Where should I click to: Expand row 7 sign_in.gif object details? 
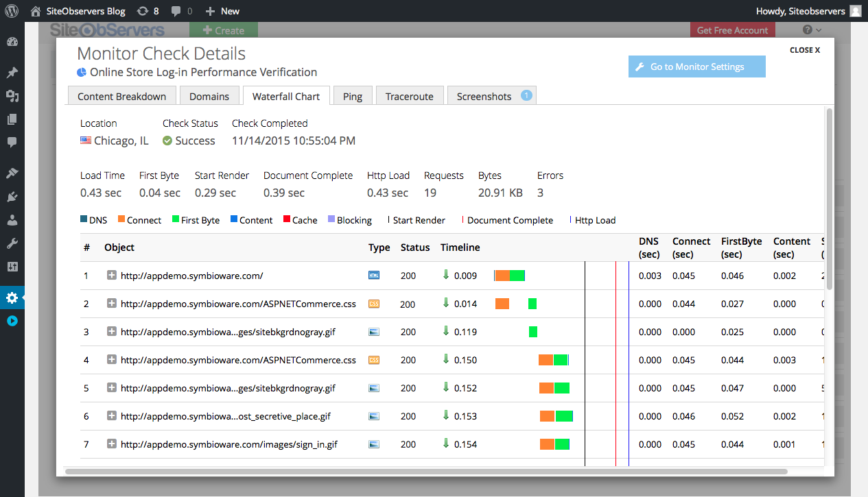[x=111, y=444]
